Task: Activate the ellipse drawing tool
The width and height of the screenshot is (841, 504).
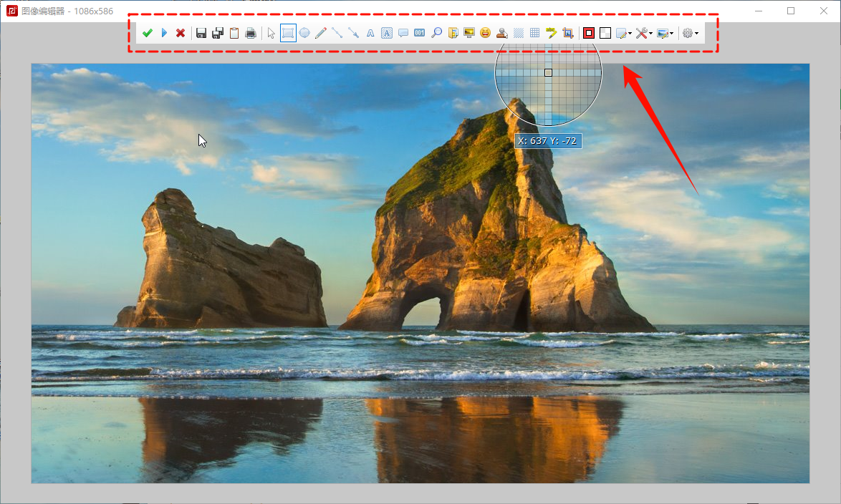Action: pos(304,33)
